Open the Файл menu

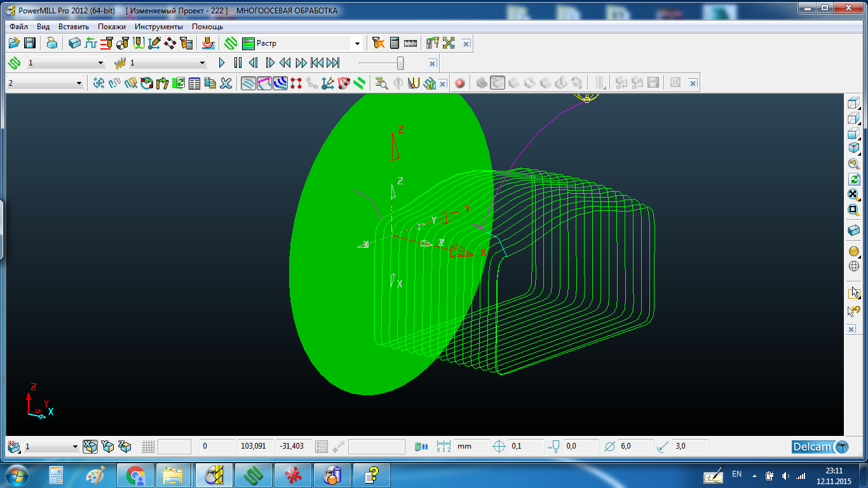[18, 27]
